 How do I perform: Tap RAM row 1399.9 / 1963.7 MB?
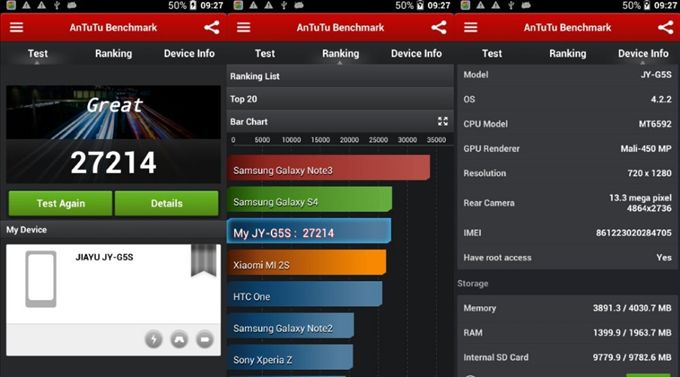[567, 333]
